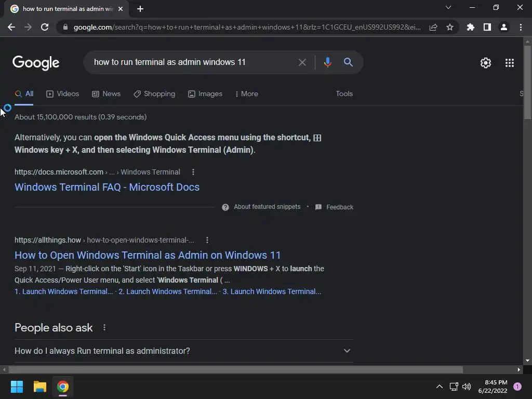
Task: Open the notification badge in taskbar corner
Action: click(x=517, y=387)
